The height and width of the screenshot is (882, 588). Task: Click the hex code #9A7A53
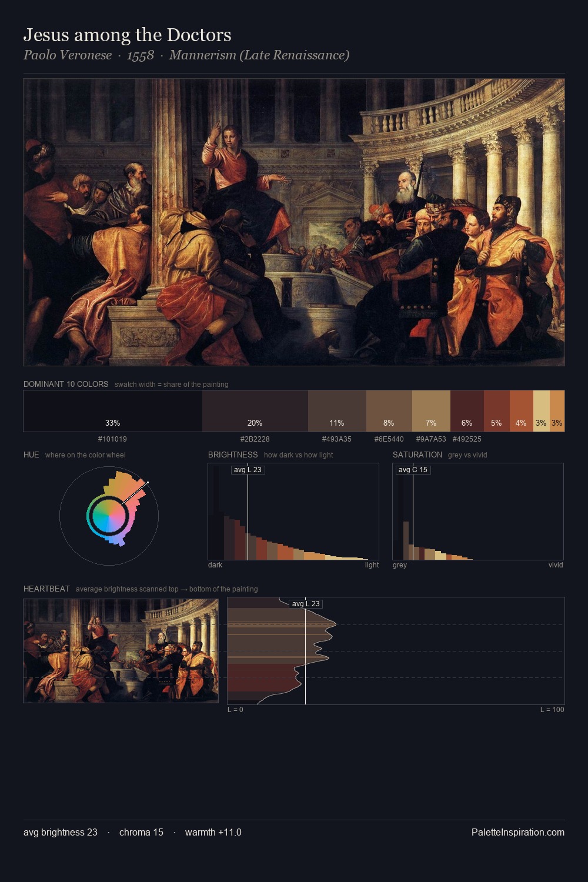(x=431, y=439)
